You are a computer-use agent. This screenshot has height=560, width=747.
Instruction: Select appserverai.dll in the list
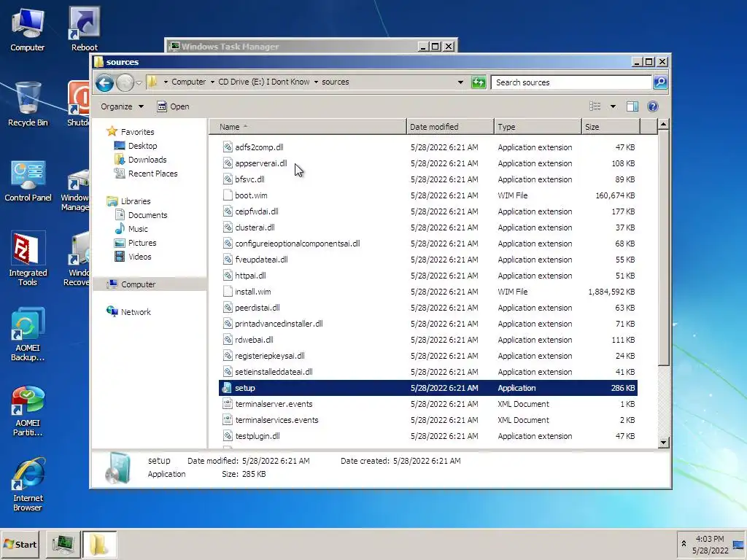point(260,163)
